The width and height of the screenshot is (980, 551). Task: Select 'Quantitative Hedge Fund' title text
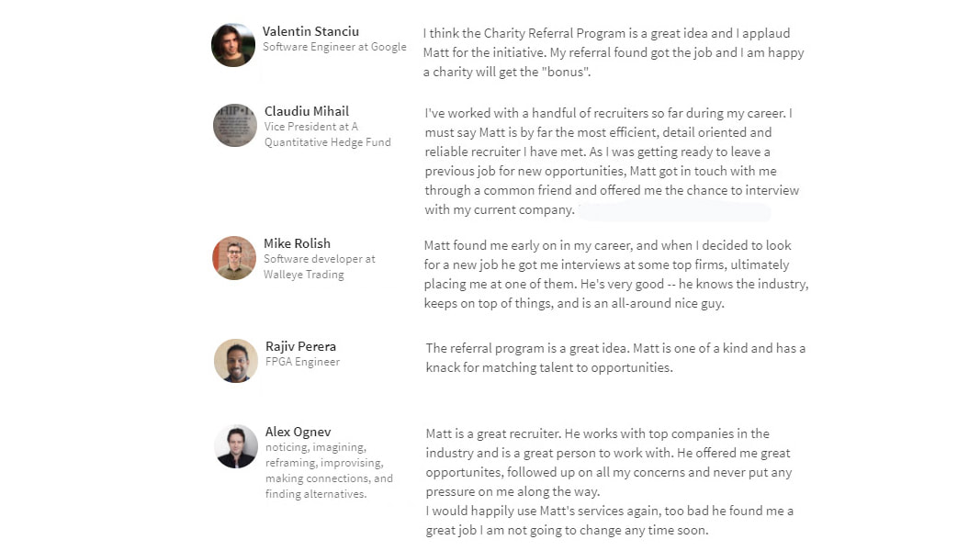pyautogui.click(x=328, y=142)
